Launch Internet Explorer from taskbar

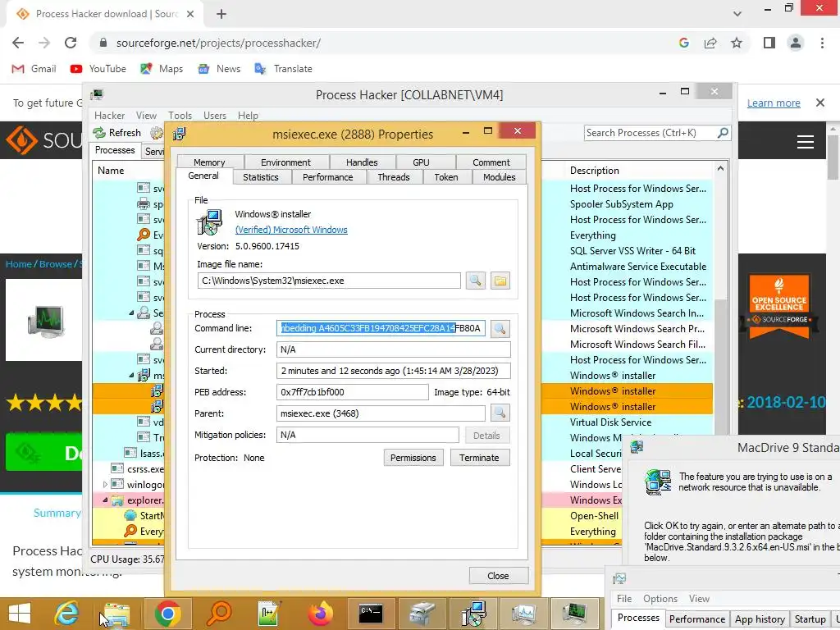67,614
